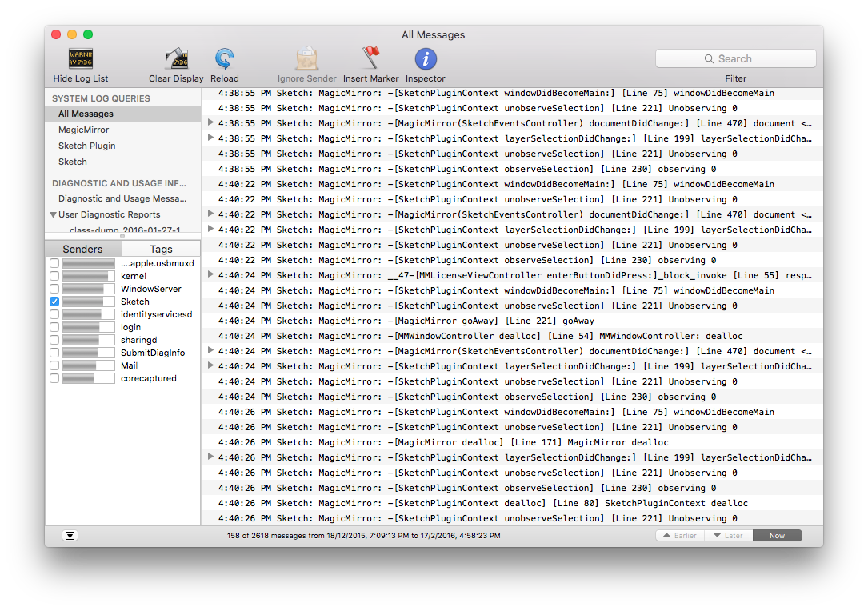Viewport: 868px width, 611px height.
Task: Expand the 4:40:26 layerSelectionDidChange message
Action: tap(210, 457)
